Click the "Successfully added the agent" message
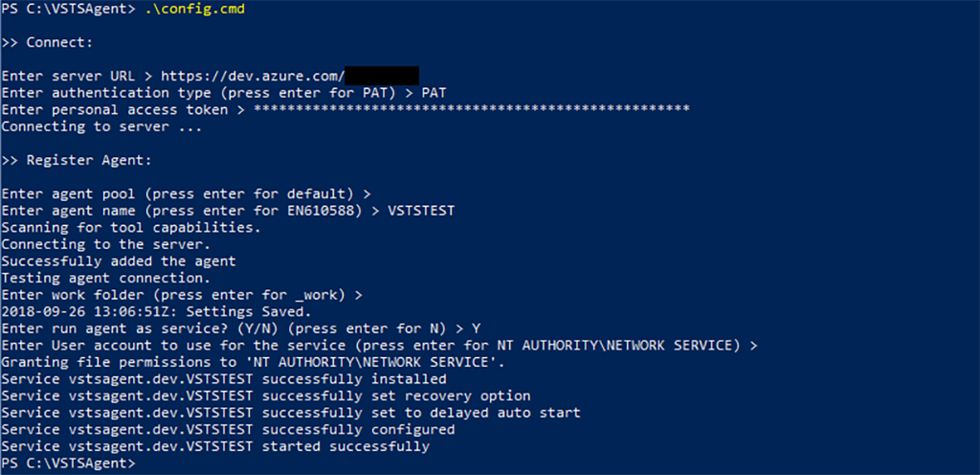Screen dimensions: 980x475 pyautogui.click(x=119, y=261)
